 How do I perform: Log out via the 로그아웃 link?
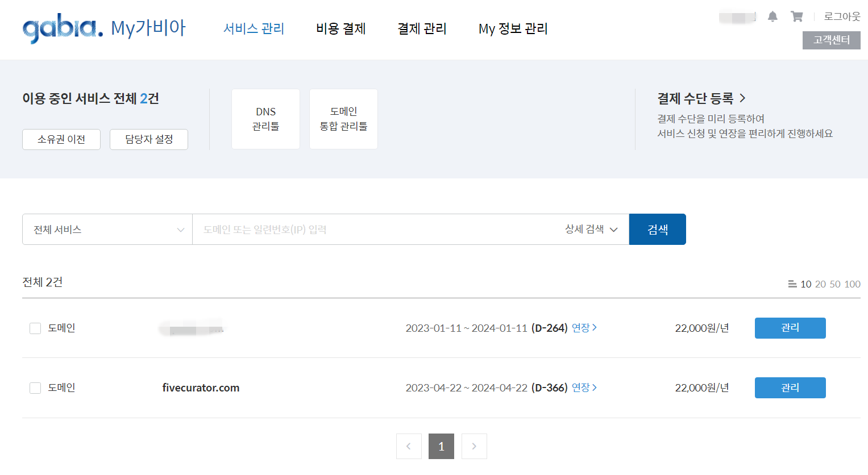coord(843,16)
